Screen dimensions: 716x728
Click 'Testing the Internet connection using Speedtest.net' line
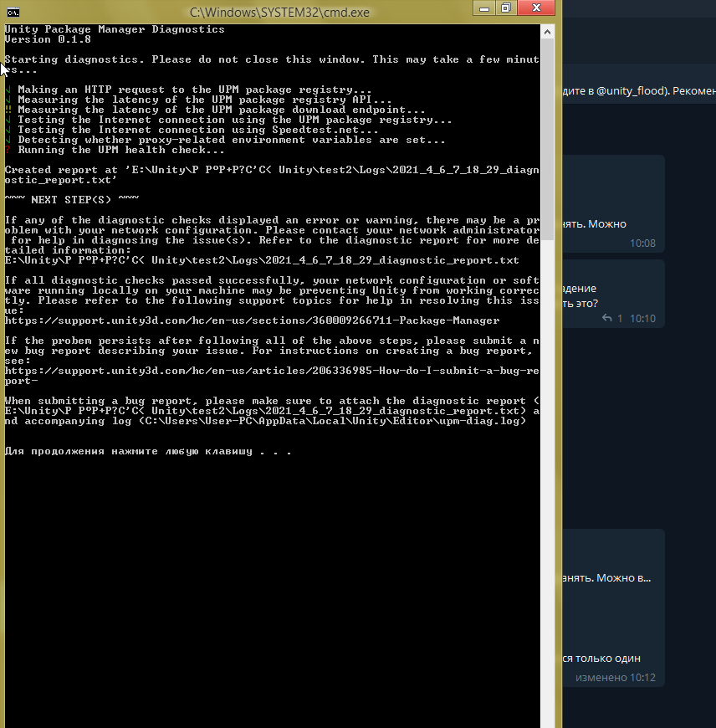click(192, 130)
